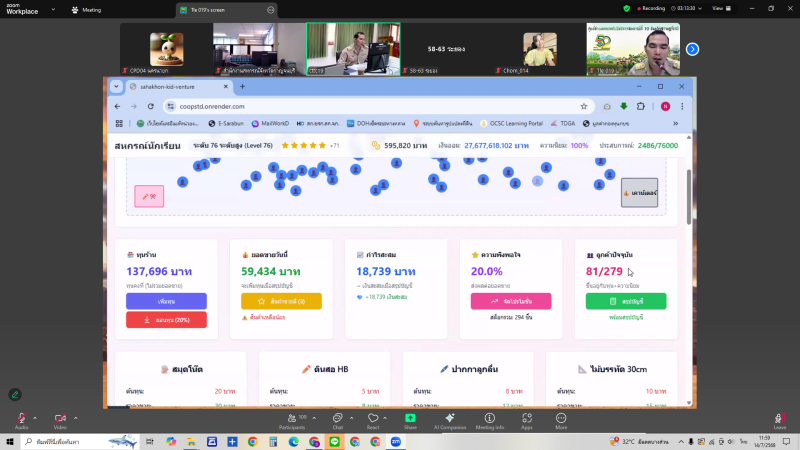Select the sahakhon-kid-venture browser tab

170,87
